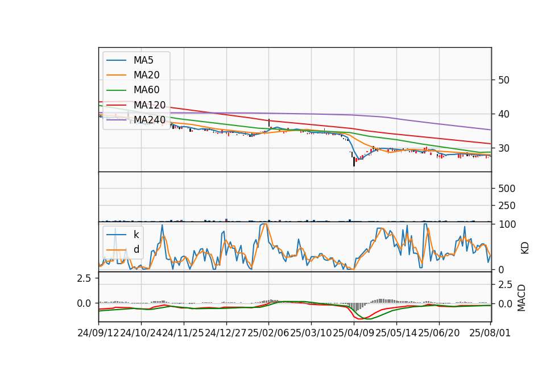
Task: Click the 24/10/24 date tick label
Action: click(141, 333)
